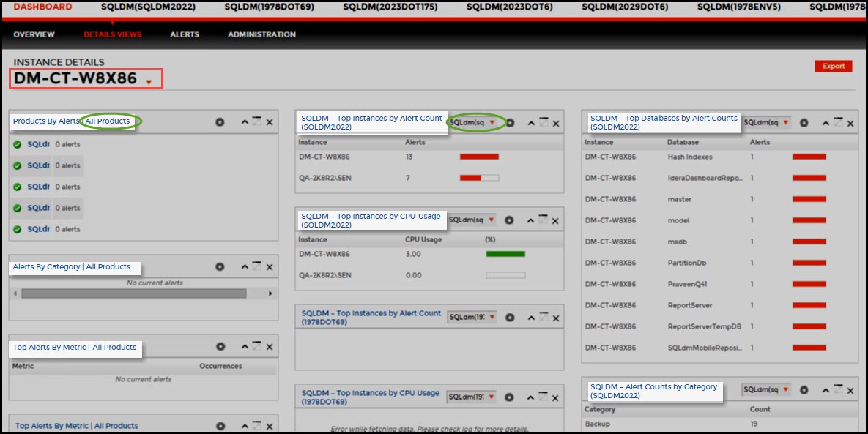The height and width of the screenshot is (434, 868).
Task: Switch to SQLDM(SQLDM2022) tab
Action: pyautogui.click(x=149, y=7)
